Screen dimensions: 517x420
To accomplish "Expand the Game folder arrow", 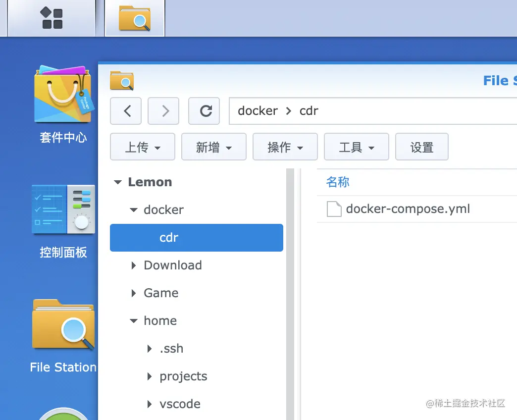I will pyautogui.click(x=134, y=293).
